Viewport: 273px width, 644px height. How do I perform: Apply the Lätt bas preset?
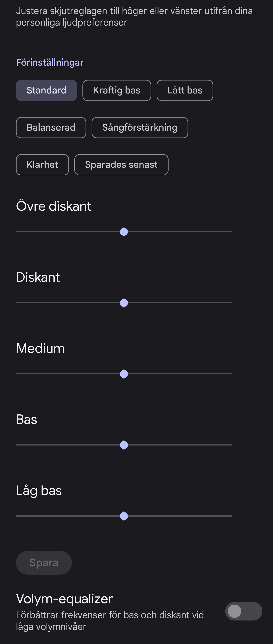184,90
